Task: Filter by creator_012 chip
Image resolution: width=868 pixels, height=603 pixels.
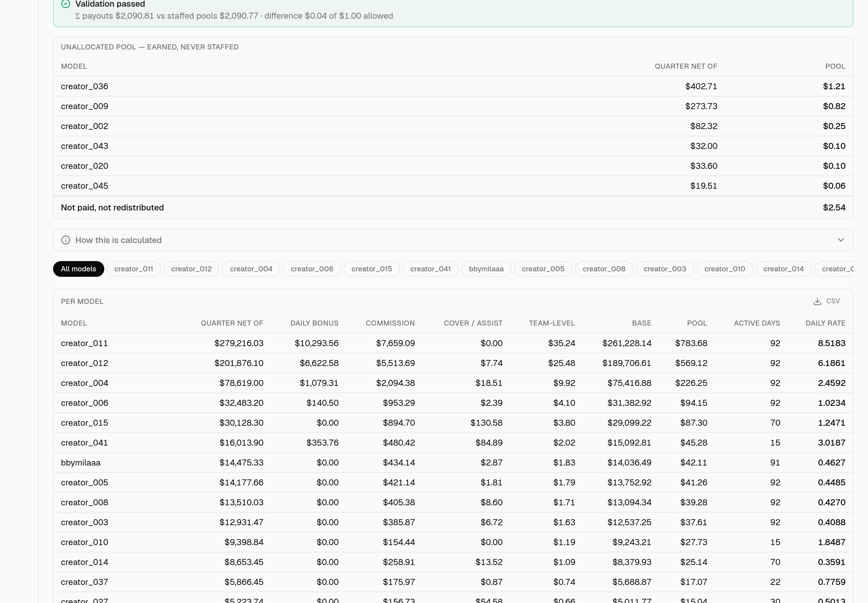Action: (191, 269)
